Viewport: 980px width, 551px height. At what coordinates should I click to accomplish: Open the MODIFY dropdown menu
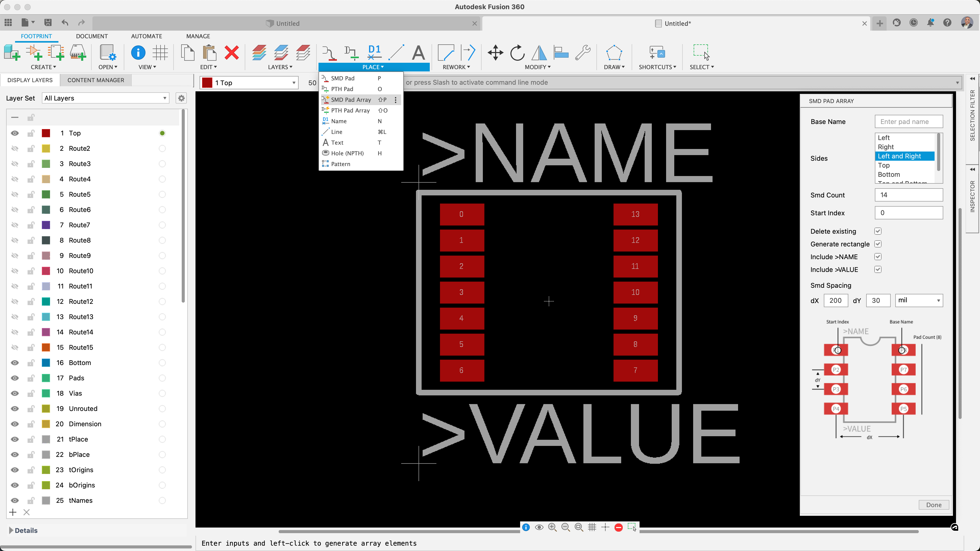537,67
